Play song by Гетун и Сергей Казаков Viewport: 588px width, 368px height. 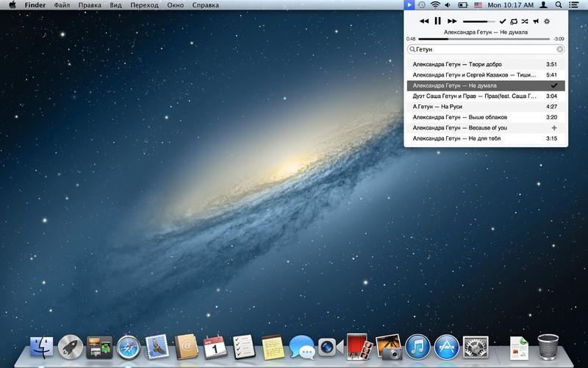(x=486, y=75)
